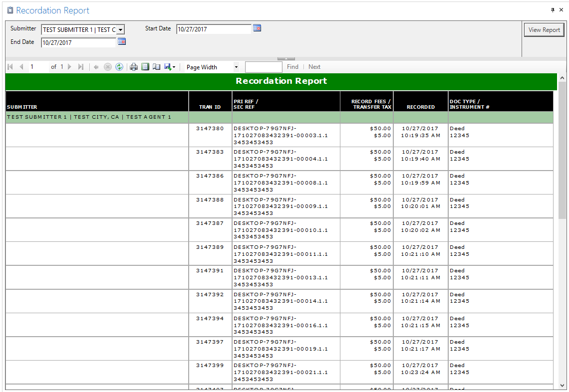This screenshot has width=569, height=392.
Task: Click the Find link in the toolbar
Action: point(292,67)
